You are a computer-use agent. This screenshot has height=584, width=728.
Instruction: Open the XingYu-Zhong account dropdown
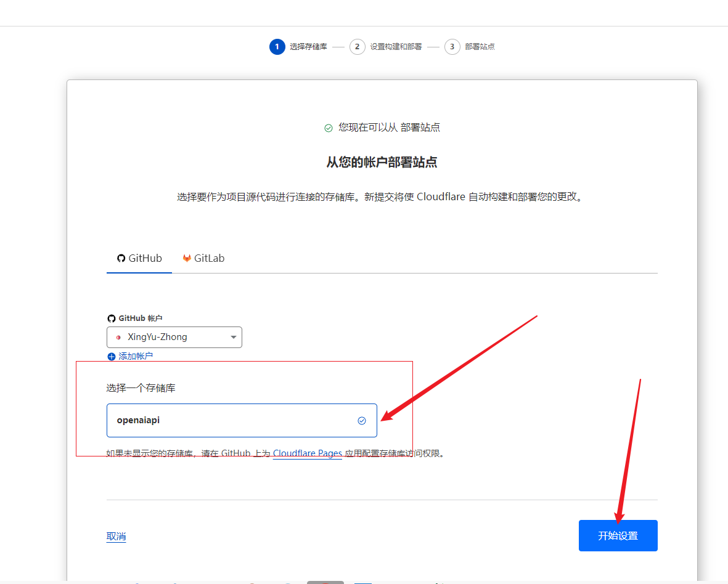click(x=174, y=337)
